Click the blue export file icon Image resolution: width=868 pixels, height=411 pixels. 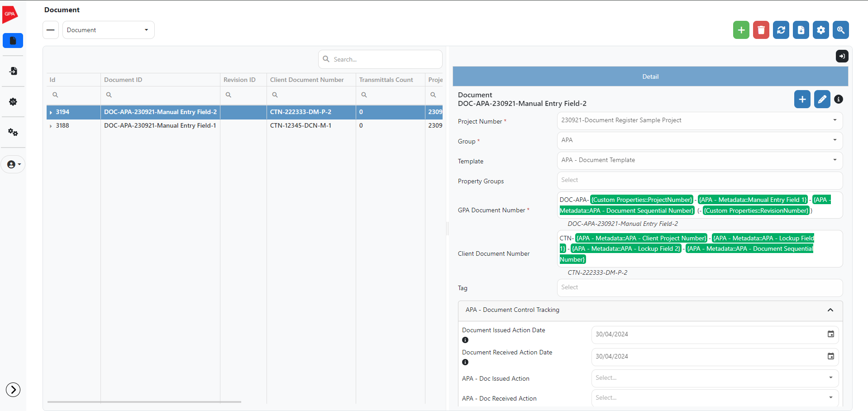click(801, 30)
